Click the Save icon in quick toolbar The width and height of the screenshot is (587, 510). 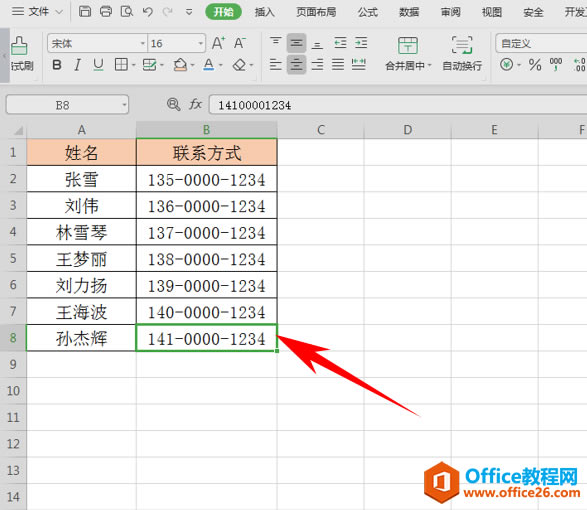[x=85, y=12]
